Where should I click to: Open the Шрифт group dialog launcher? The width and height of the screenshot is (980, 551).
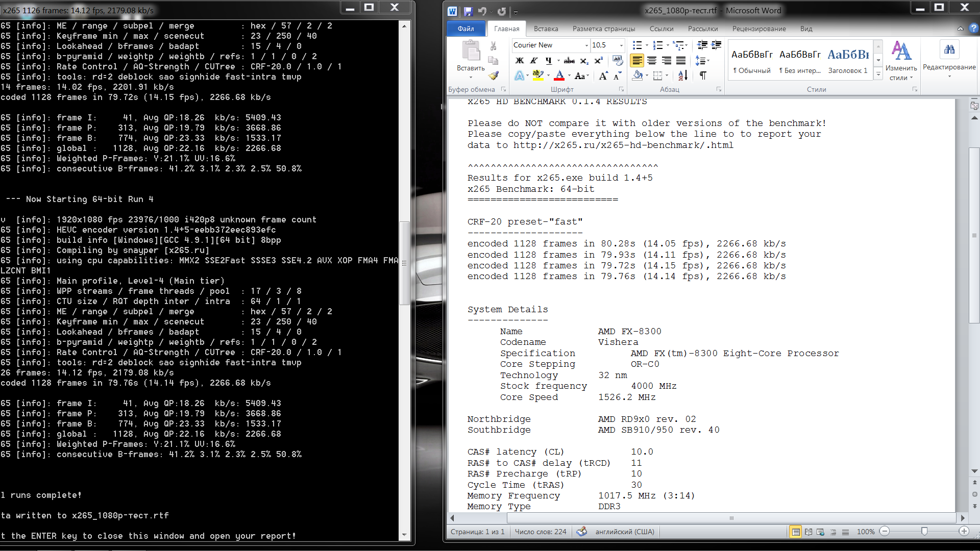tap(621, 89)
